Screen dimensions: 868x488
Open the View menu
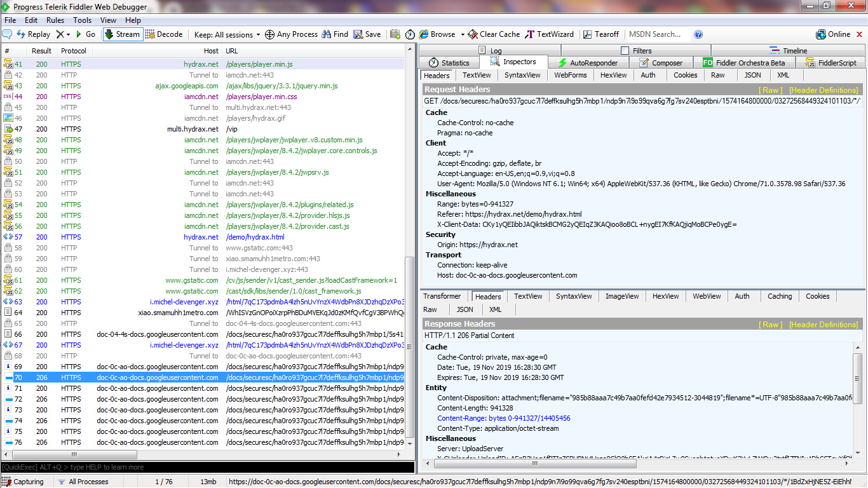pos(108,20)
